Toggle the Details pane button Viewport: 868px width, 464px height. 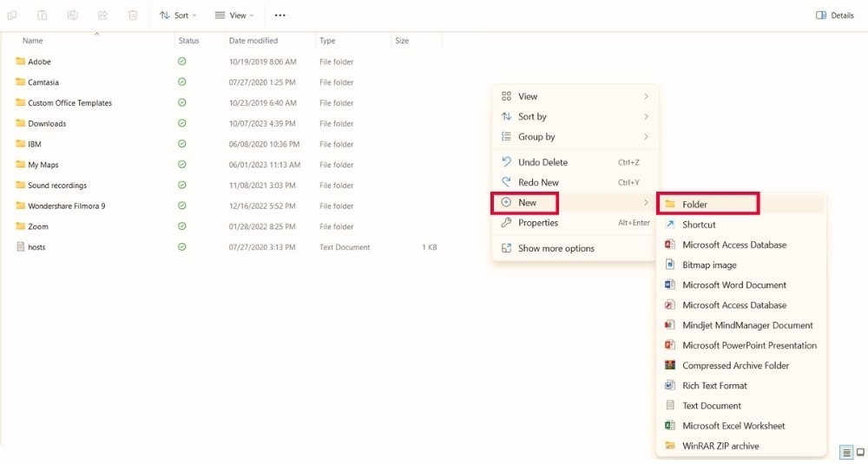tap(835, 16)
